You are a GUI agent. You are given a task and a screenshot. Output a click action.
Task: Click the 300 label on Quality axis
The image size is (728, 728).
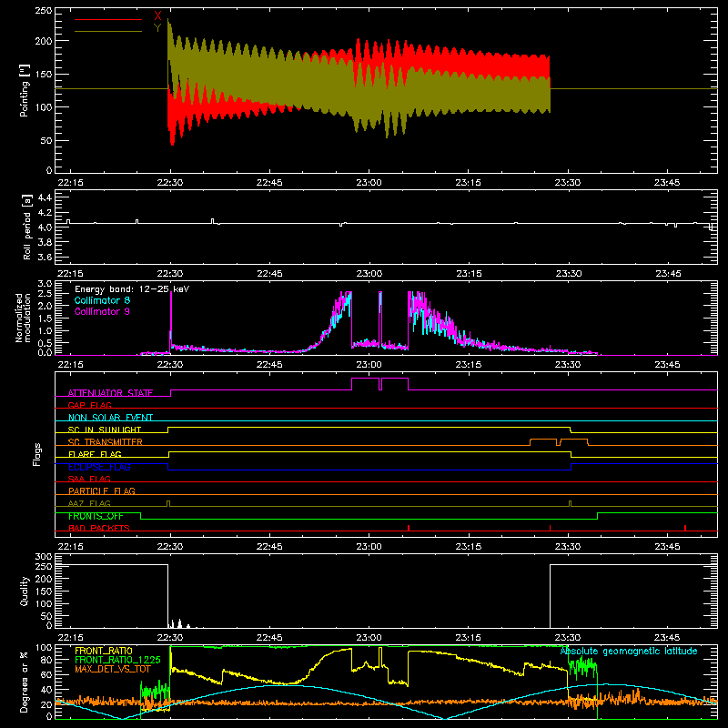point(44,557)
